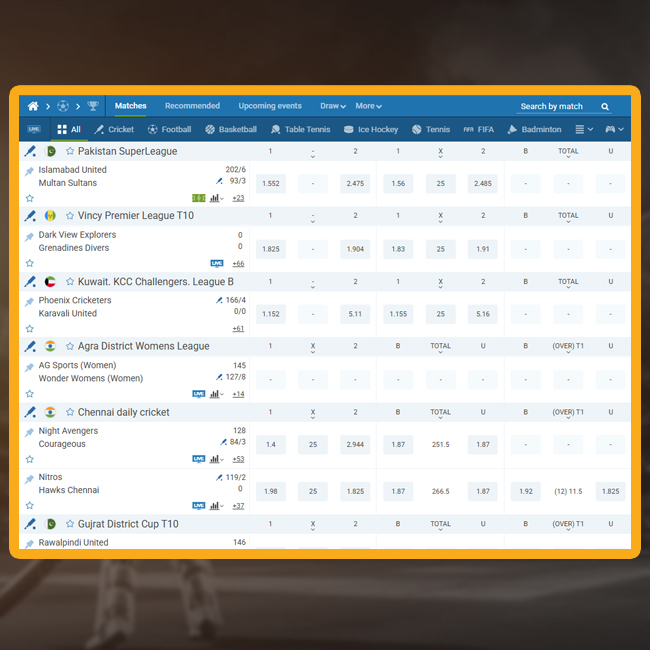Open +37 more markets for Nitros
The image size is (650, 650).
[x=238, y=506]
